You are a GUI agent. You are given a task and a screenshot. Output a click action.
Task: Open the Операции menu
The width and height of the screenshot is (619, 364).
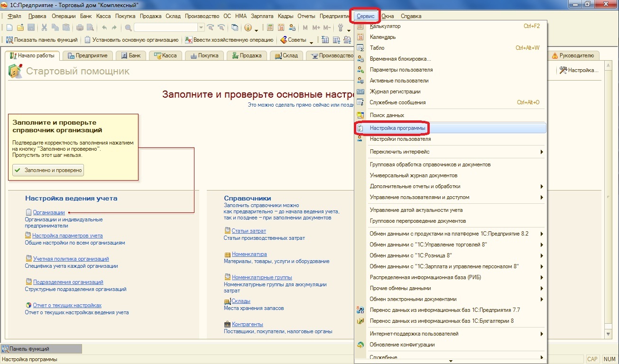click(x=64, y=16)
